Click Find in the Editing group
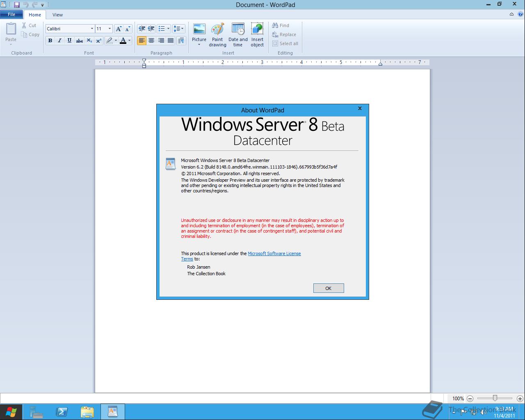 [x=281, y=25]
